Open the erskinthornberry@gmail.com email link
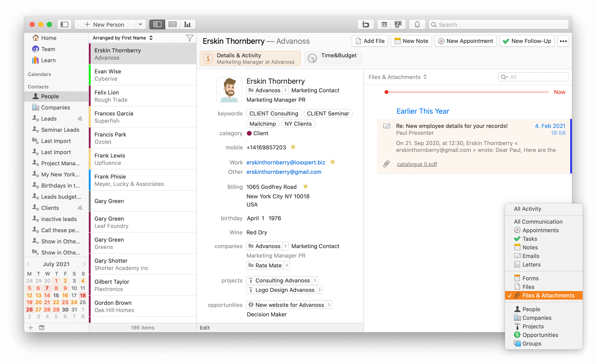The height and width of the screenshot is (364, 596). point(284,172)
